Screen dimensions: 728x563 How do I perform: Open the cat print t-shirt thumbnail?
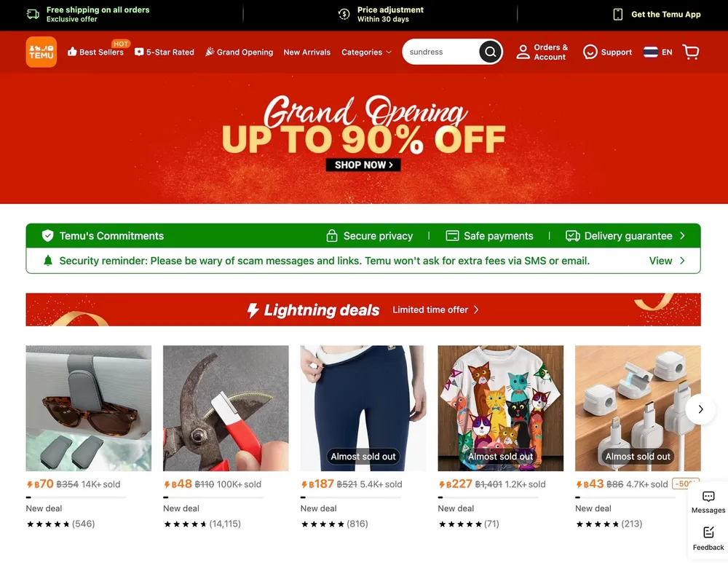[501, 408]
